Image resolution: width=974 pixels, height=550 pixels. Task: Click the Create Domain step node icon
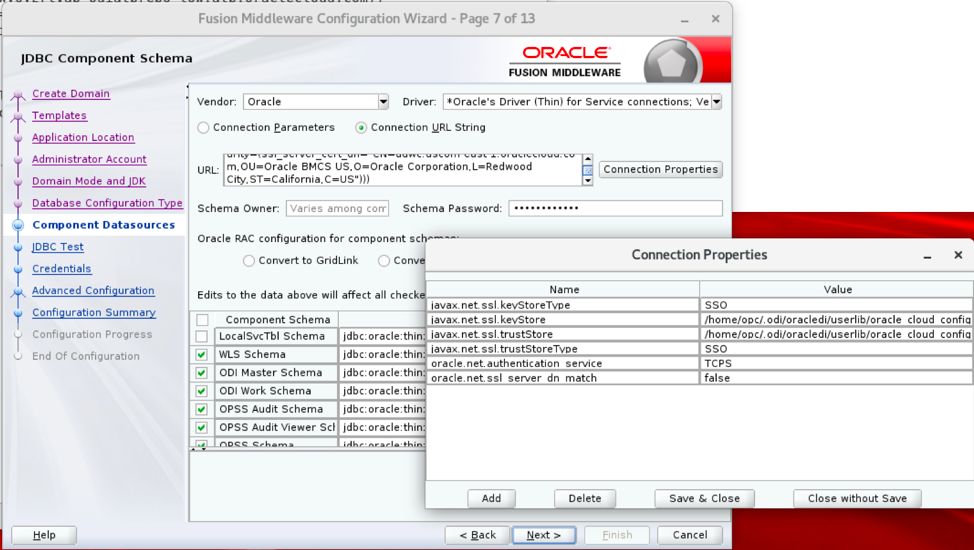(17, 96)
